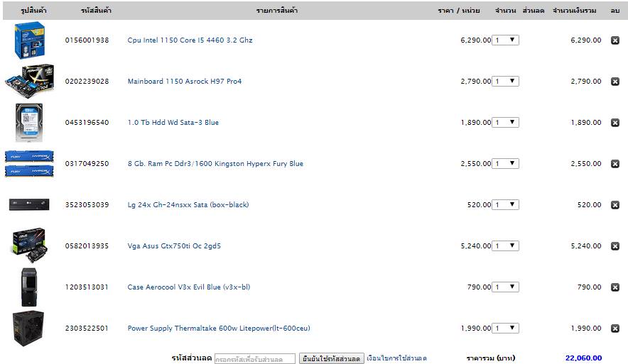Screen dimensions: 628x364
Task: Open quantity dropdown for Kingston Ram row
Action: tap(505, 163)
